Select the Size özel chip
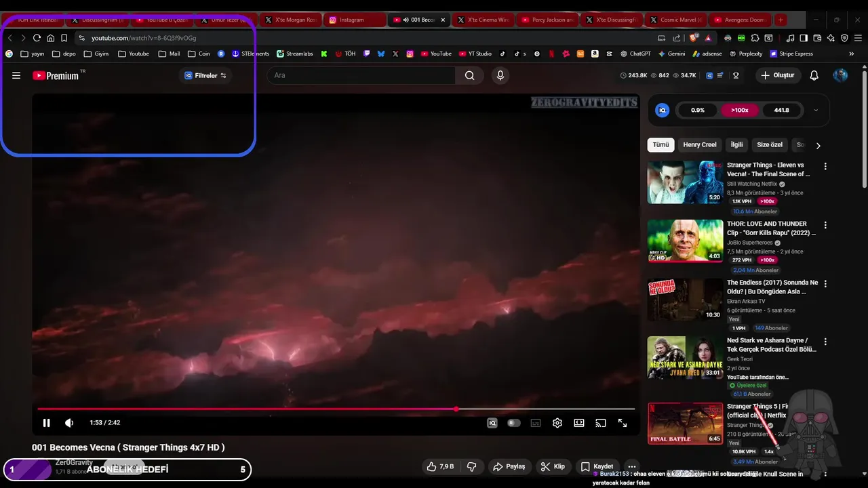The width and height of the screenshot is (868, 488). click(x=770, y=144)
